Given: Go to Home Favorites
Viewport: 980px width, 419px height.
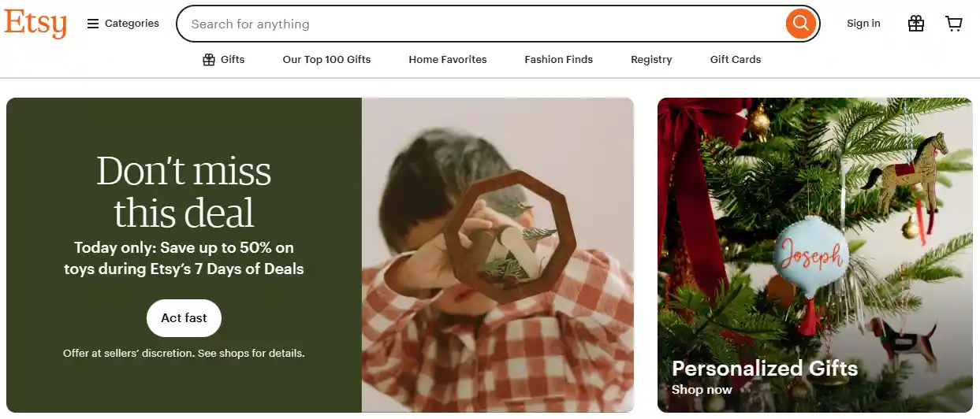Looking at the screenshot, I should pyautogui.click(x=448, y=60).
